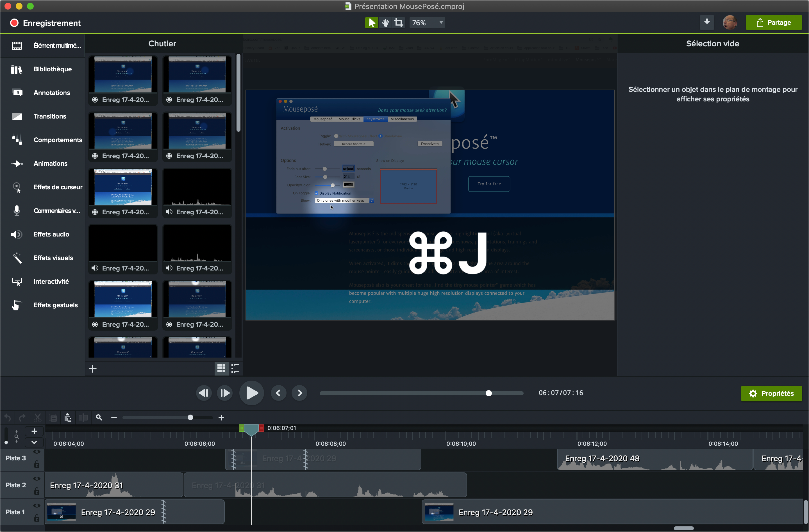Copy selection in the timeline toolbar
The width and height of the screenshot is (809, 532).
53,418
